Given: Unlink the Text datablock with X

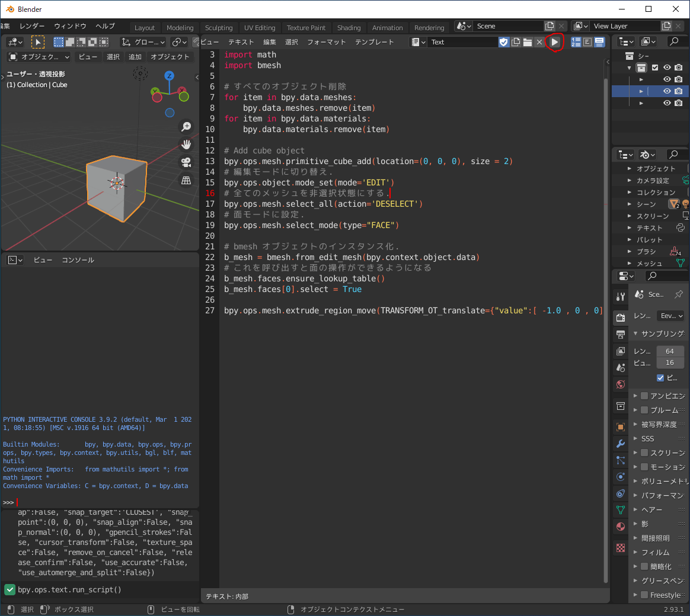Looking at the screenshot, I should point(539,42).
